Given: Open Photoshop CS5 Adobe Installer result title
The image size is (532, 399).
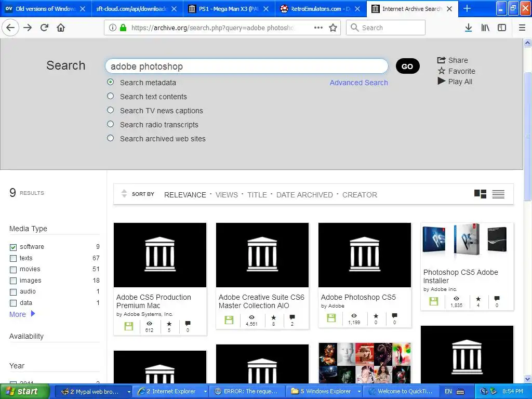Looking at the screenshot, I should [x=460, y=276].
